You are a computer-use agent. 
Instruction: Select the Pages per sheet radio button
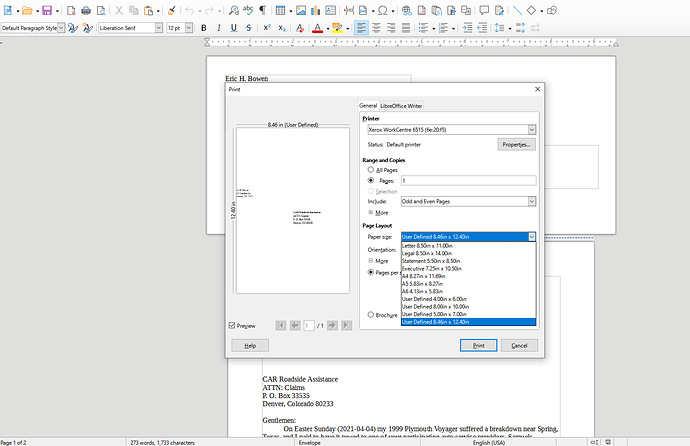(371, 272)
